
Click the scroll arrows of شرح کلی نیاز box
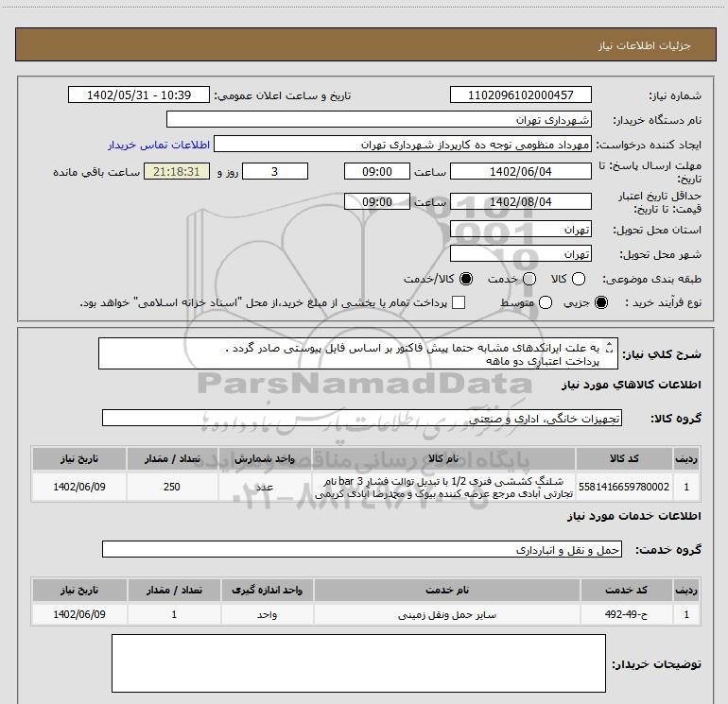tap(610, 347)
